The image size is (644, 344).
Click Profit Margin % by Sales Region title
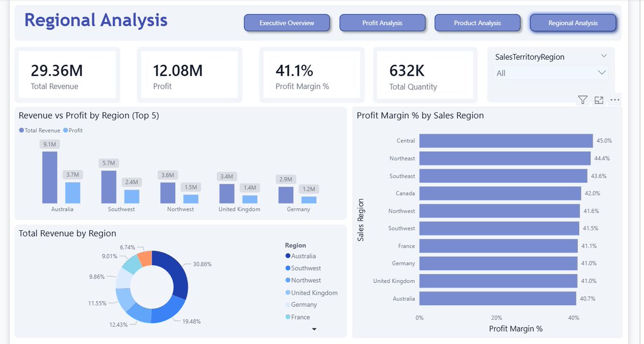pos(420,115)
